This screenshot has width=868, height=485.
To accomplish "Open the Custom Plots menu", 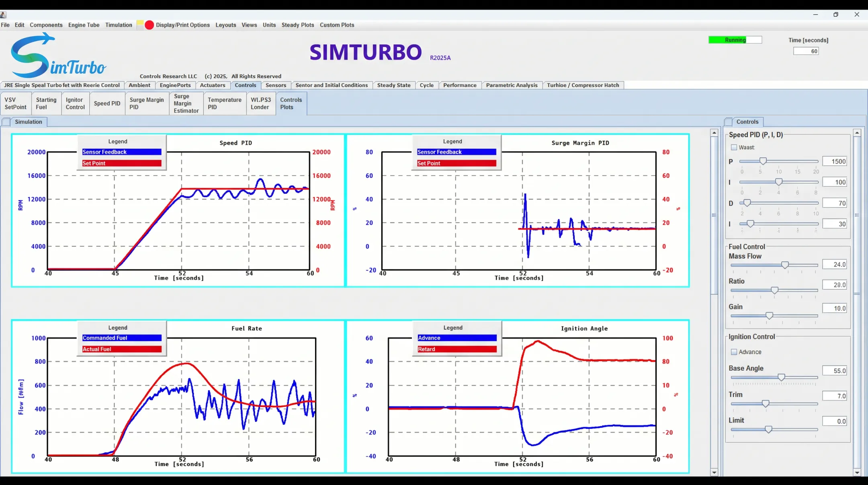I will tap(337, 25).
